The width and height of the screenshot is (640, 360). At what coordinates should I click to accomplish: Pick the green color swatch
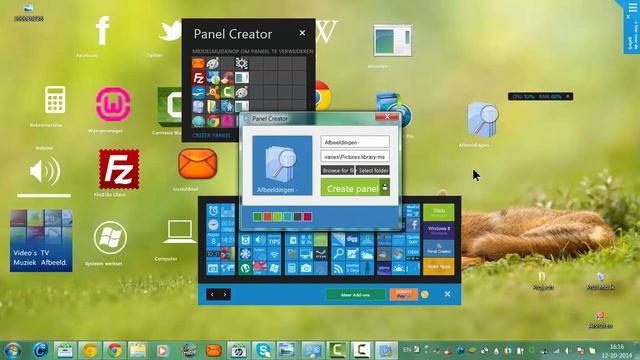click(257, 217)
